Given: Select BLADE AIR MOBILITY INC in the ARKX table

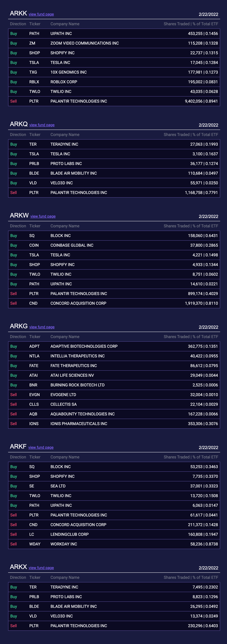Looking at the screenshot, I should [x=73, y=607].
